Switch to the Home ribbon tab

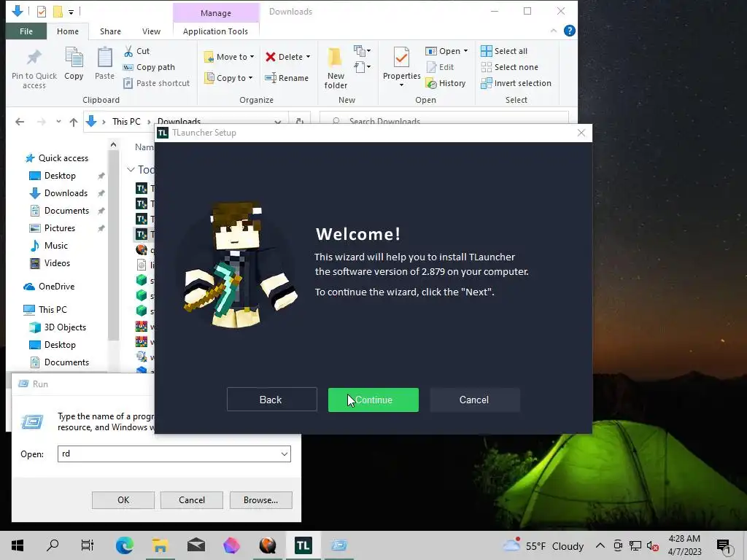point(68,31)
